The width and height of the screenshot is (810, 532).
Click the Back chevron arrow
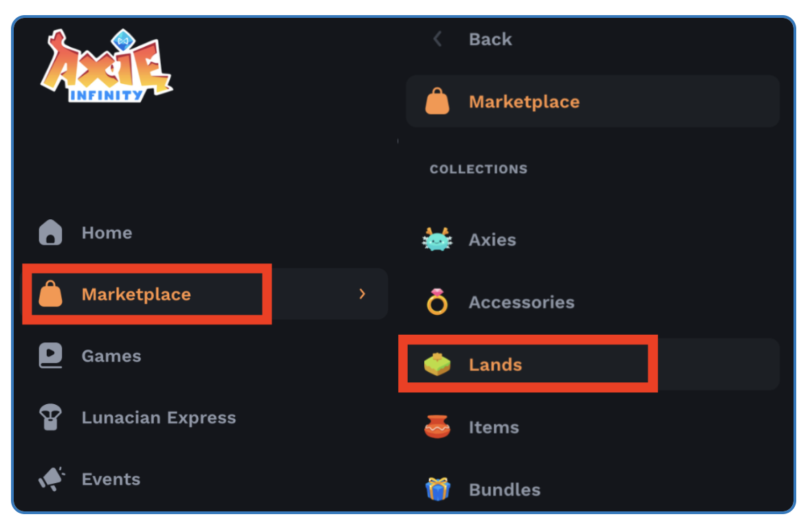(437, 39)
